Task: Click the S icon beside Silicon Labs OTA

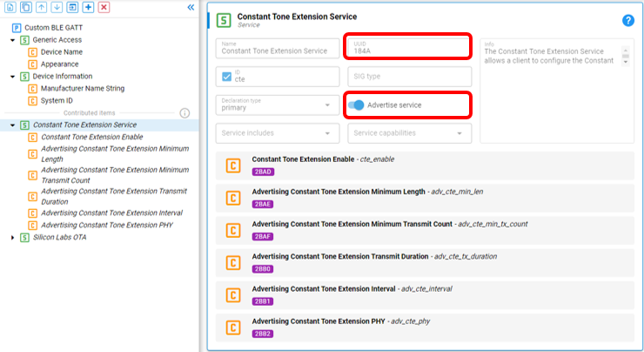Action: tap(24, 238)
